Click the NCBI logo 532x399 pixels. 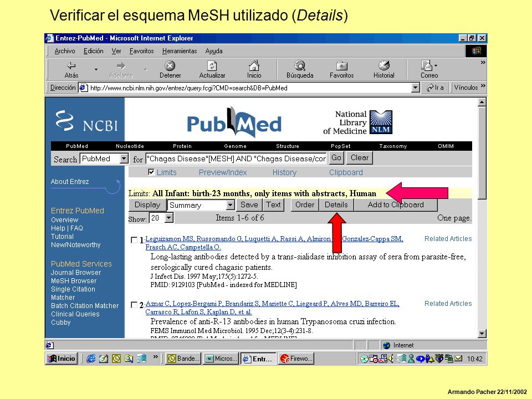(87, 121)
